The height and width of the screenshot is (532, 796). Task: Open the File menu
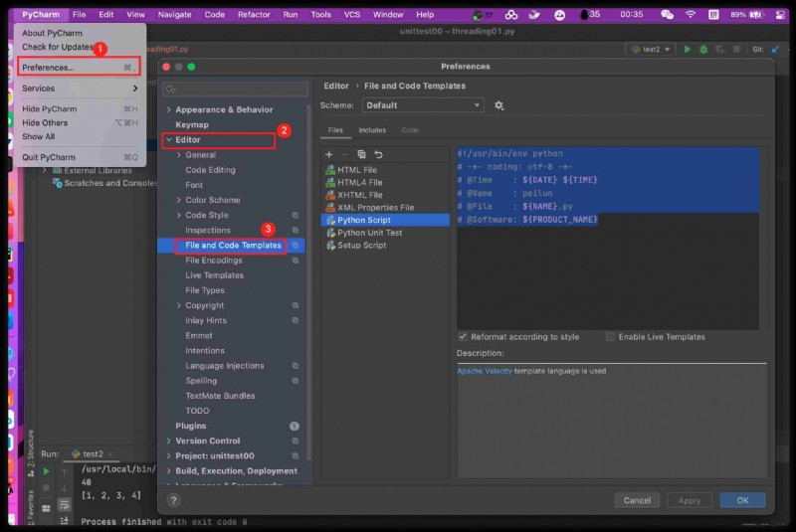79,15
